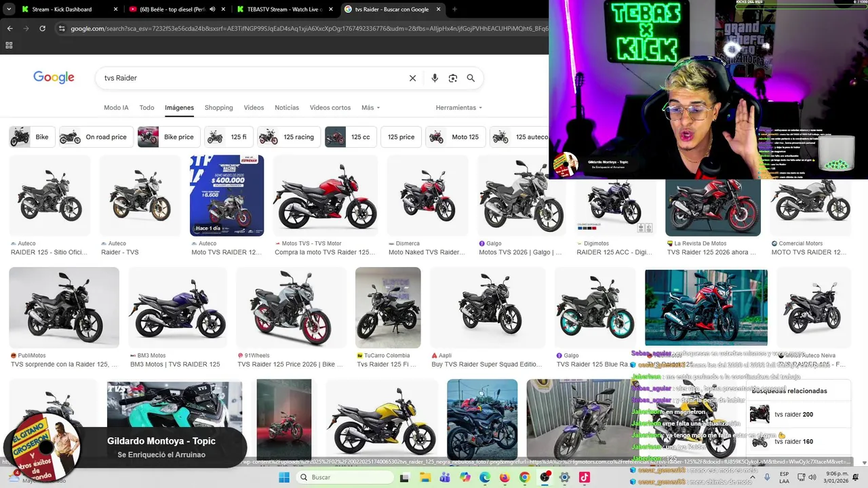Click the Google logo
Image resolution: width=868 pixels, height=488 pixels.
(54, 77)
